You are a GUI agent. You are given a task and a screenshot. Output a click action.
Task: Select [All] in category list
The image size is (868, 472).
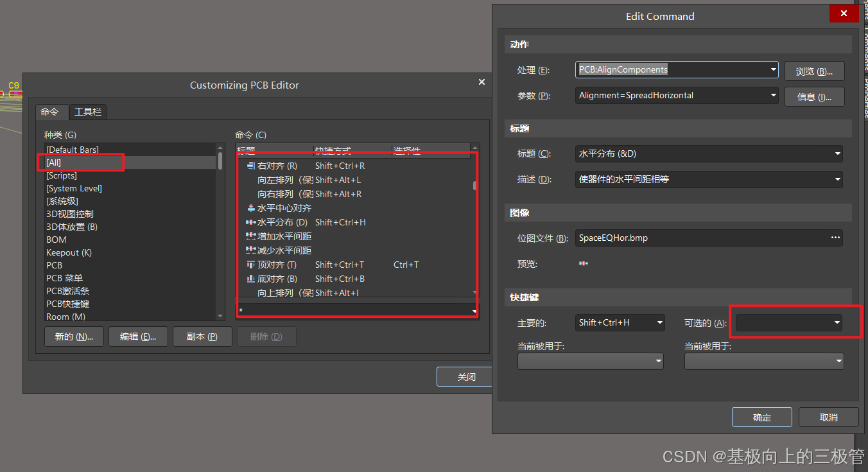pos(130,162)
